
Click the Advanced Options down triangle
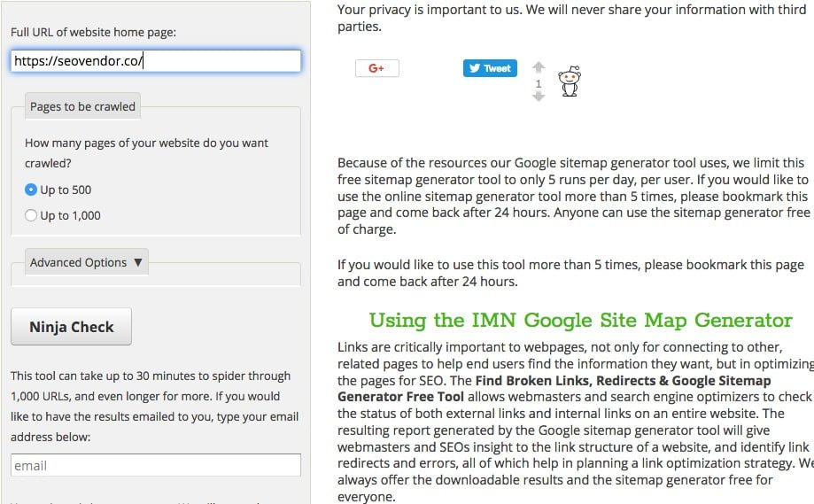coord(136,262)
